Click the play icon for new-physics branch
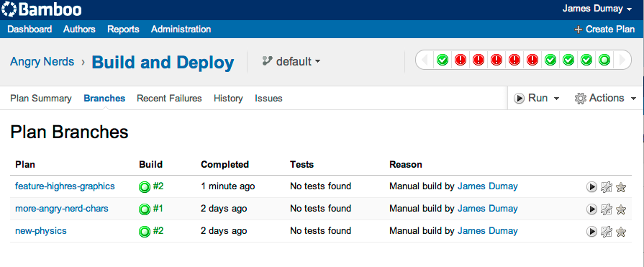644x267 pixels. pyautogui.click(x=591, y=232)
